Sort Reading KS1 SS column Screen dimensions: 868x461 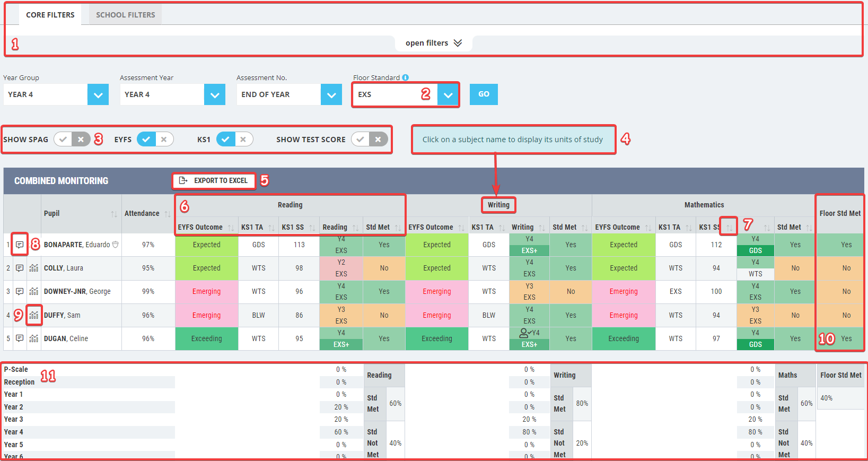[312, 228]
